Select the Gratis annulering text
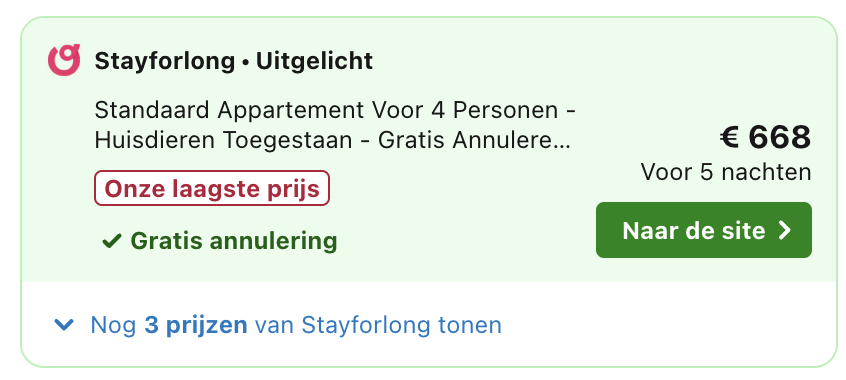The image size is (846, 380). tap(234, 241)
